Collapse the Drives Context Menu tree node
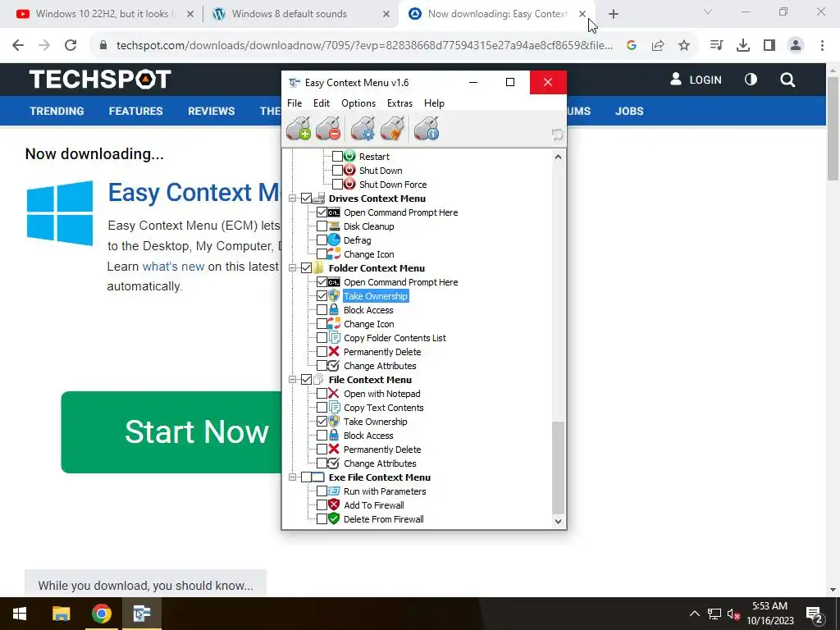 [293, 199]
